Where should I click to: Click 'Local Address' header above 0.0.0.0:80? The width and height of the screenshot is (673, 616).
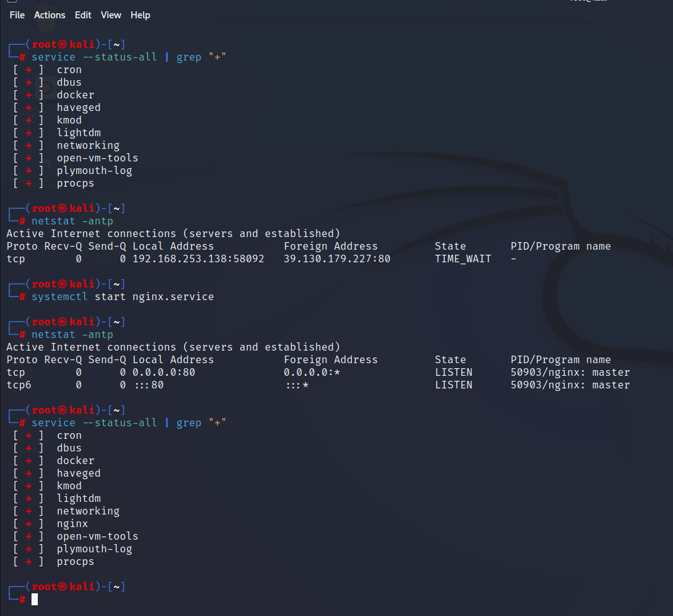(x=173, y=359)
